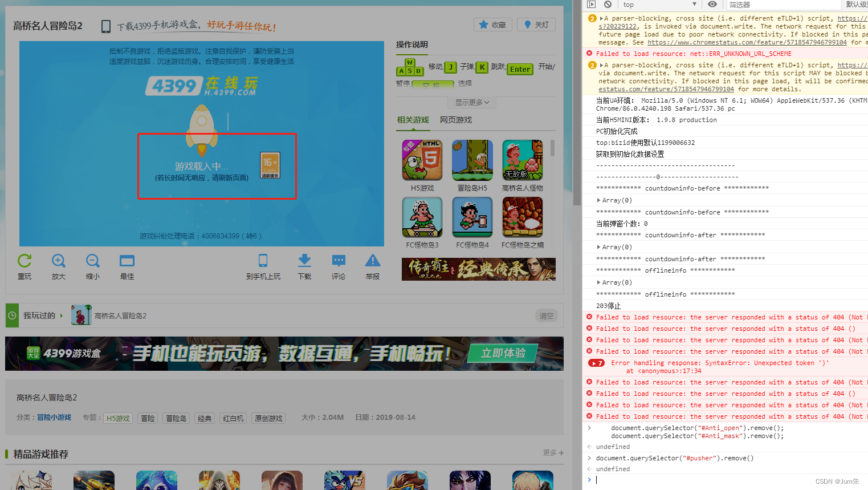The height and width of the screenshot is (490, 868).
Task: Toggle the 关灯 lights-off bulb button
Action: tap(536, 25)
